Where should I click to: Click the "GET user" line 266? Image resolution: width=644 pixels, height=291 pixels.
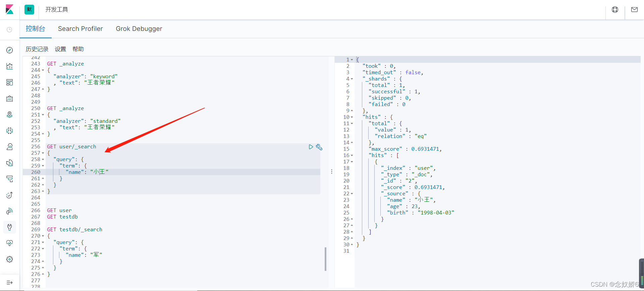click(59, 210)
